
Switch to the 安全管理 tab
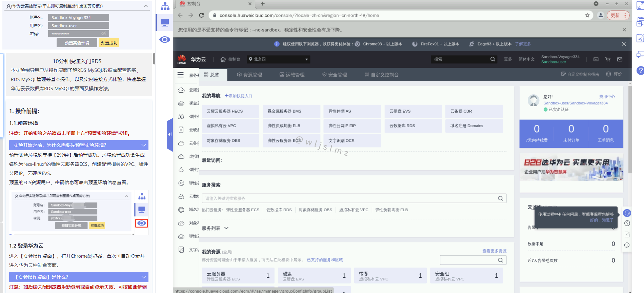click(x=335, y=75)
